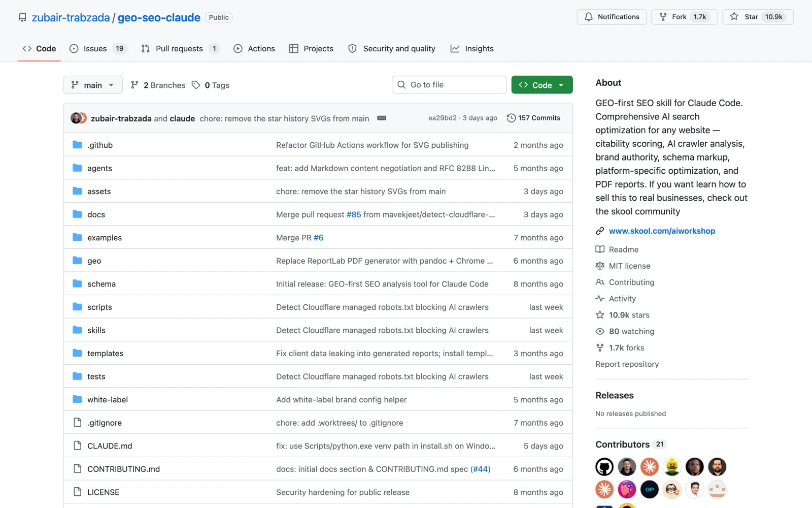The width and height of the screenshot is (812, 508).
Task: Open the PR #6 link
Action: pos(318,237)
